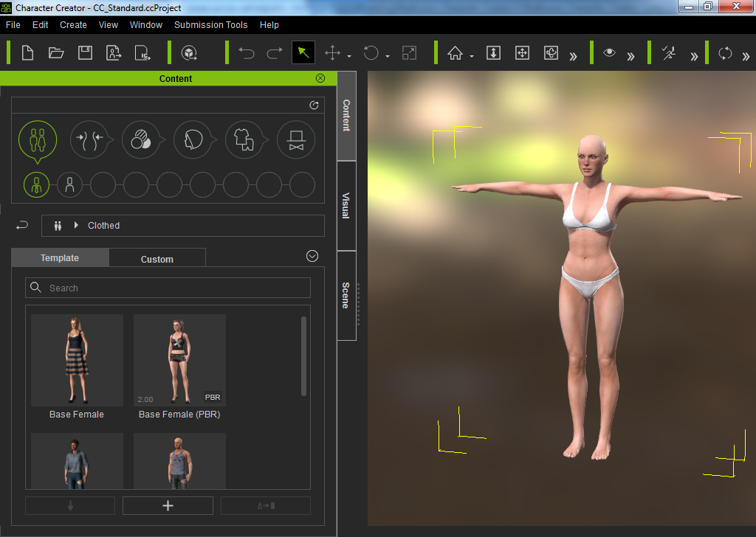Expand the circled chevron beside the Custom tab
The height and width of the screenshot is (537, 756).
(312, 256)
